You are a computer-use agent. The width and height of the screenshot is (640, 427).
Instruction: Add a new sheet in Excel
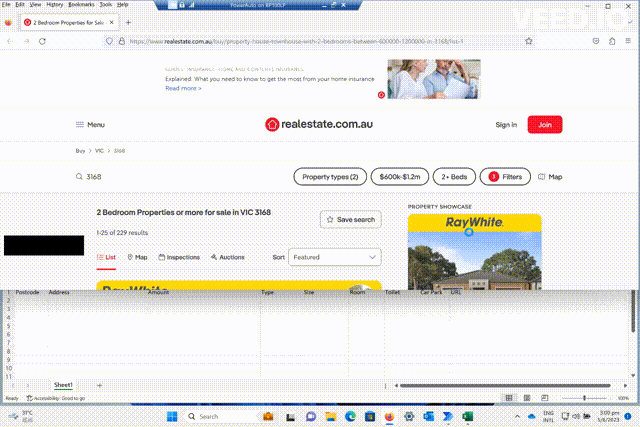(x=99, y=385)
